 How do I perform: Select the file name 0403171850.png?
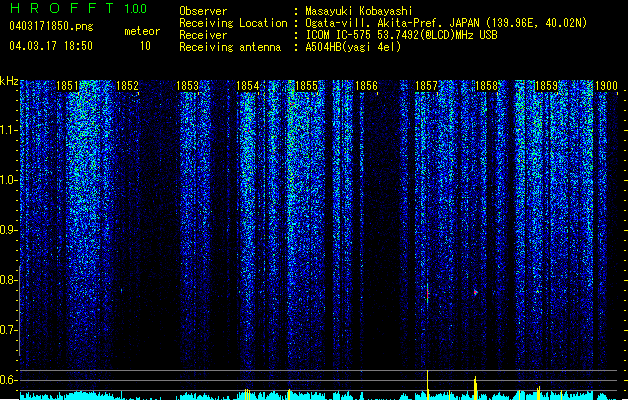coord(51,26)
